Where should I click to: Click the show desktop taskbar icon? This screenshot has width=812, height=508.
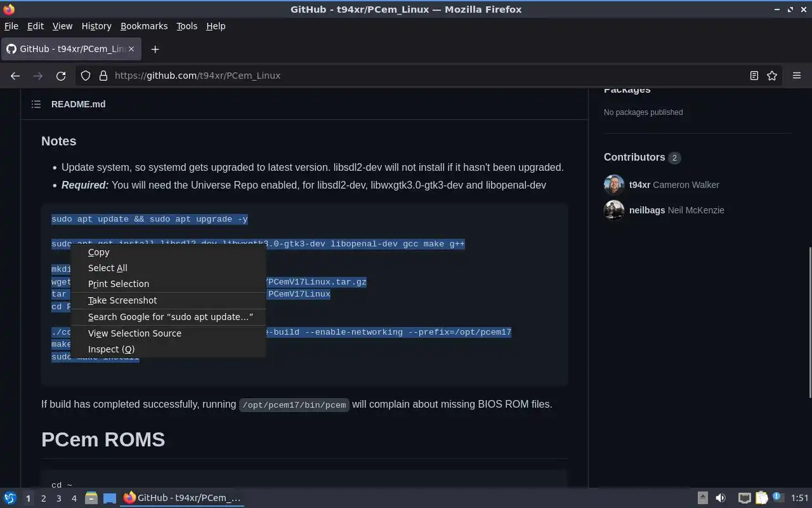110,498
